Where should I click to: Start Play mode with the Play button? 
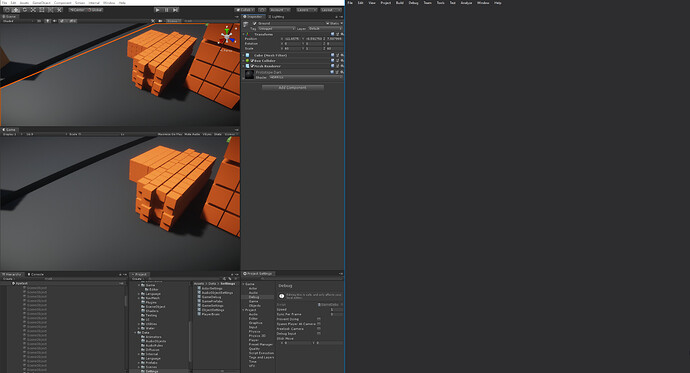(x=158, y=10)
